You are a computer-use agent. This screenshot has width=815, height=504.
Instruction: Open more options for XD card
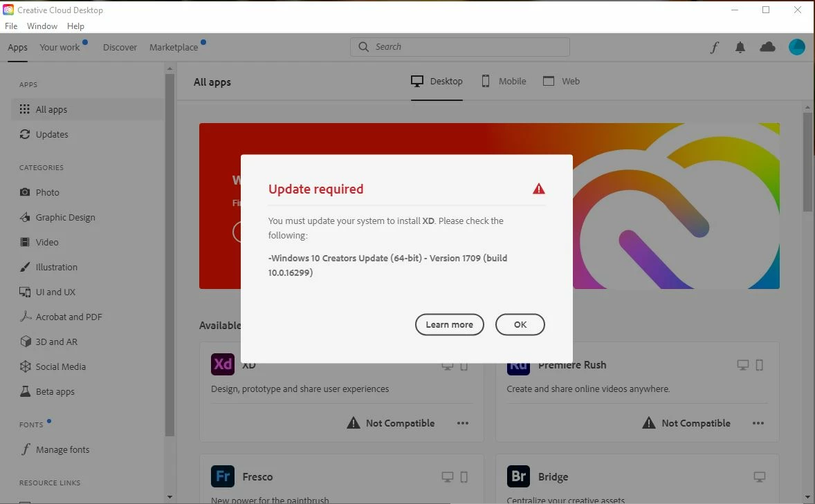click(463, 423)
